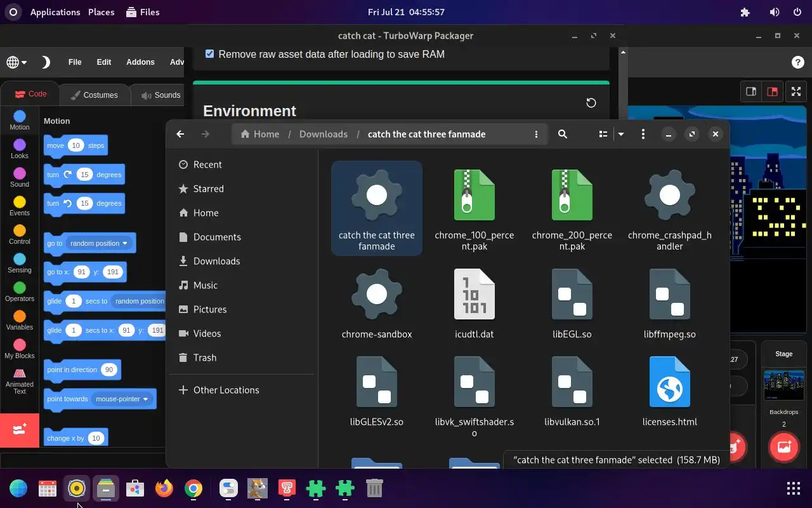Click Other Locations in sidebar
Screen dimensions: 812x508
(242, 390)
